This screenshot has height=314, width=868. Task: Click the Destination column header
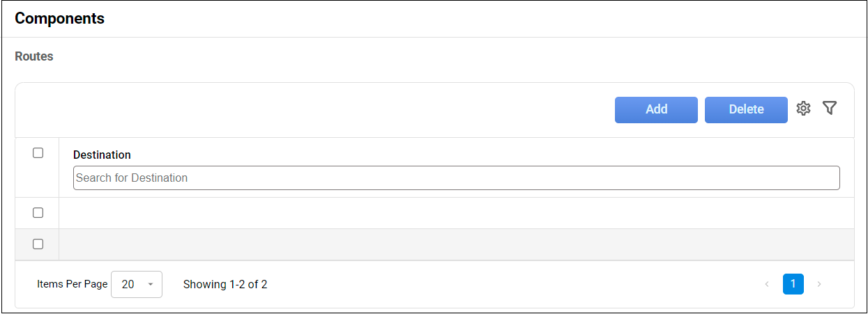tap(102, 155)
